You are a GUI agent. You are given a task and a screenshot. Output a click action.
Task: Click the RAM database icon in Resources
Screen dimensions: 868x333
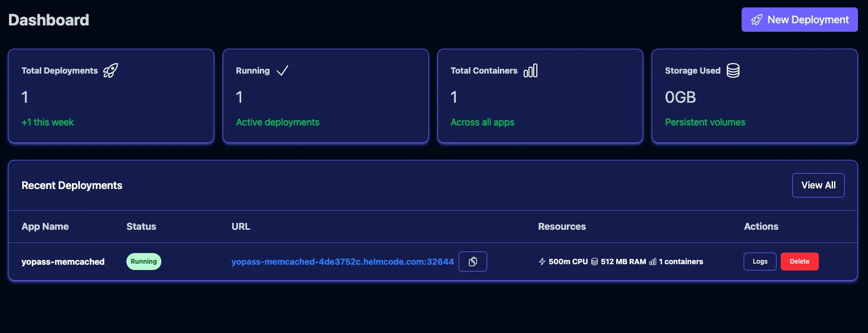[595, 262]
